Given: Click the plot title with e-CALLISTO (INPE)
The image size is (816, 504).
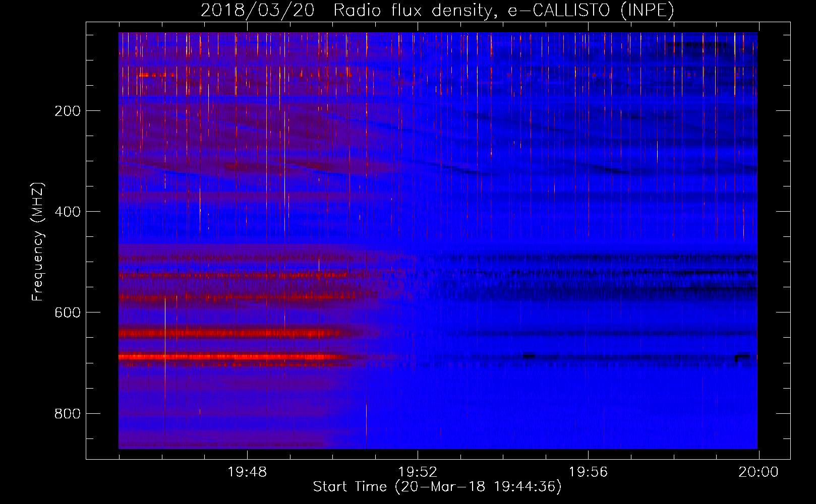Looking at the screenshot, I should point(437,10).
